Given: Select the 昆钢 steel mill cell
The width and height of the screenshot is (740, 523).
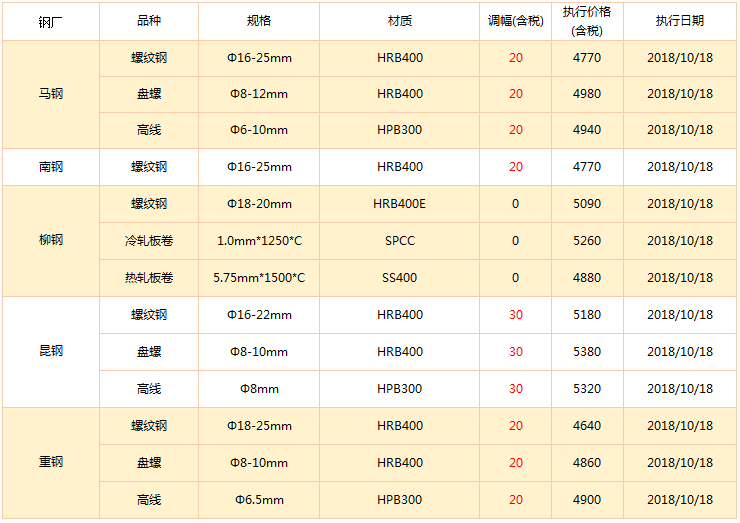Looking at the screenshot, I should (50, 352).
